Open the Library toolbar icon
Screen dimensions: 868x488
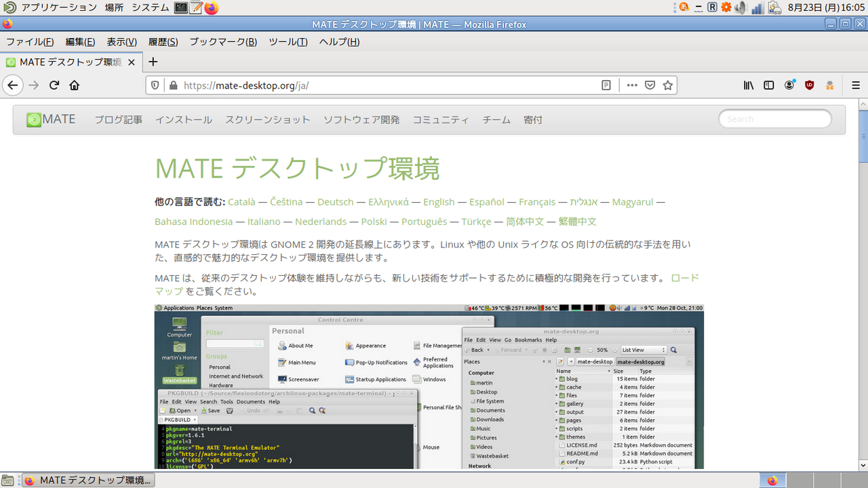pos(749,85)
